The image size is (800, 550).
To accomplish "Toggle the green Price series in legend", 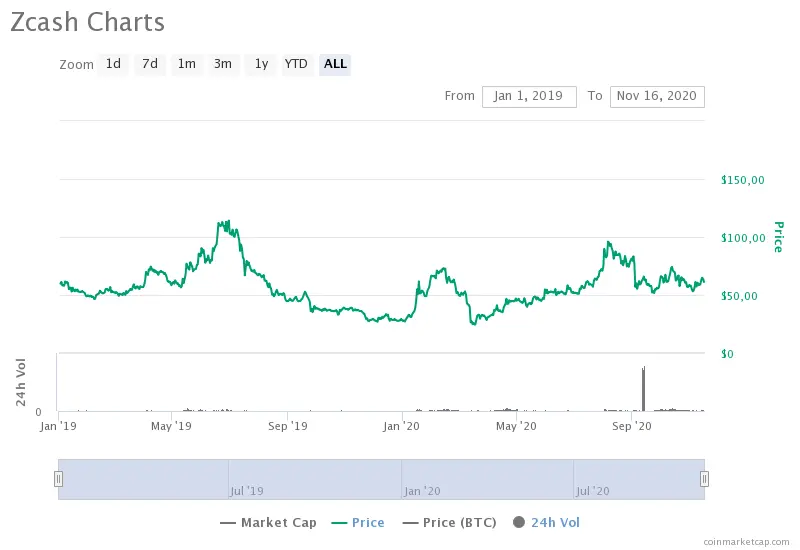I will pyautogui.click(x=358, y=522).
